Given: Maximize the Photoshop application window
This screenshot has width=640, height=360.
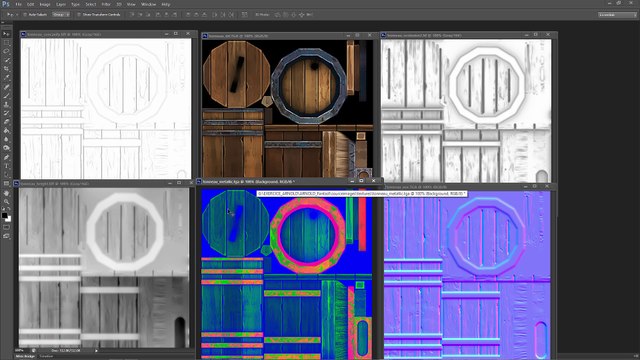Looking at the screenshot, I should 619,3.
